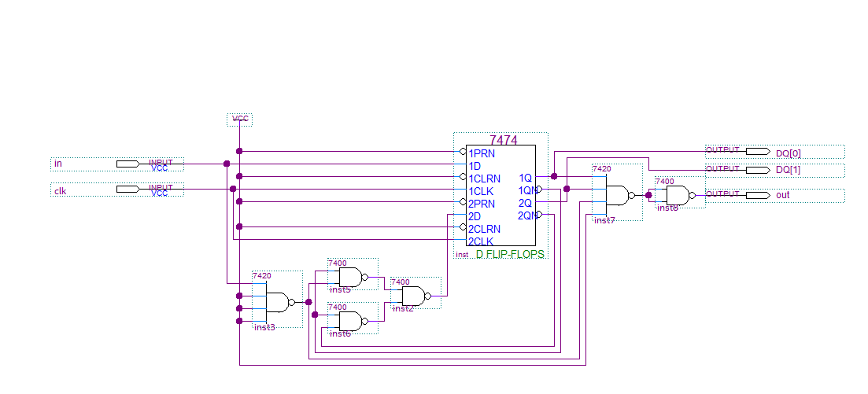The width and height of the screenshot is (868, 394).
Task: Select the inst6 7400 NAND gate
Action: 350,321
